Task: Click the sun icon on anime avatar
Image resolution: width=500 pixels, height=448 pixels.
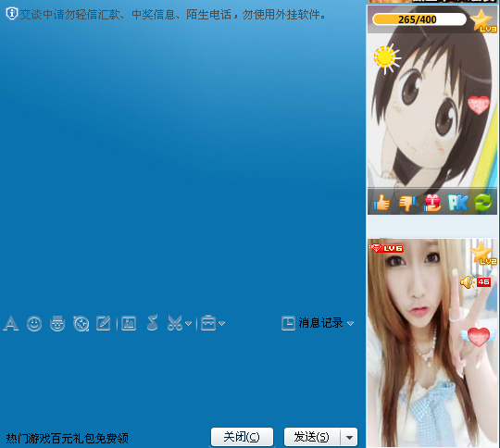Action: (x=386, y=58)
